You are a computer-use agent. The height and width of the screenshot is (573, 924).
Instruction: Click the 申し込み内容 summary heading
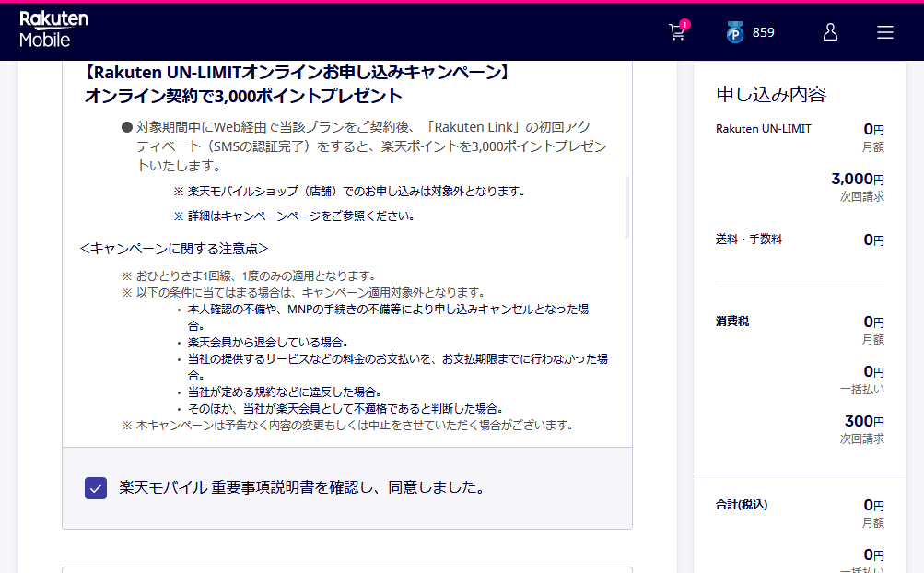(x=771, y=94)
